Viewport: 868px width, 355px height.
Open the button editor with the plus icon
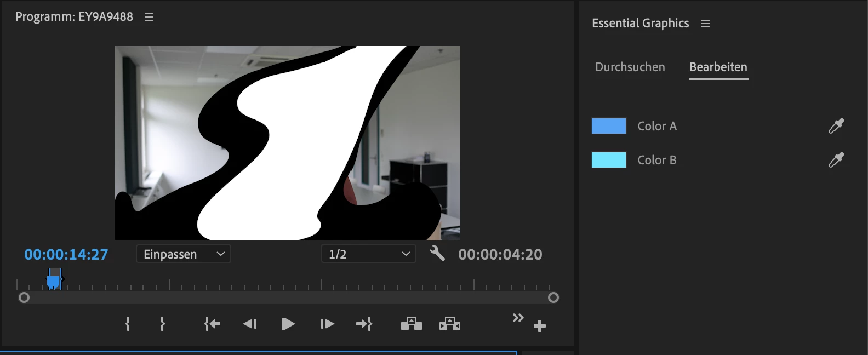point(540,326)
